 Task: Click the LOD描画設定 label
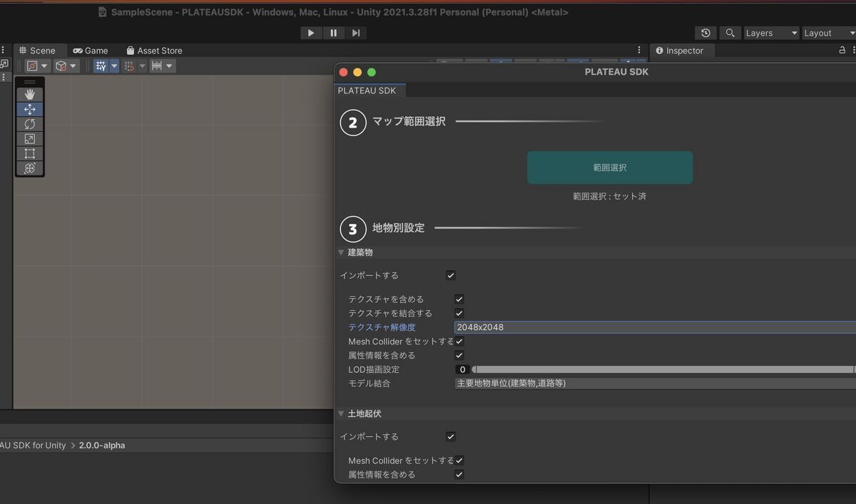(374, 369)
